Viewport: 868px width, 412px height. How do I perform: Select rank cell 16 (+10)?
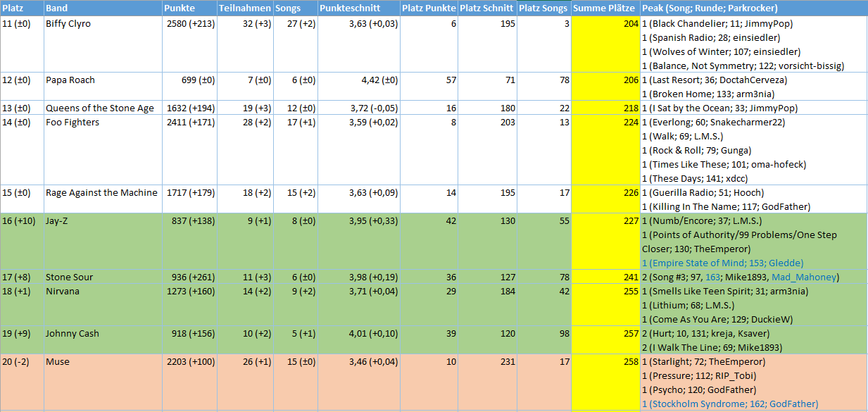pos(21,242)
